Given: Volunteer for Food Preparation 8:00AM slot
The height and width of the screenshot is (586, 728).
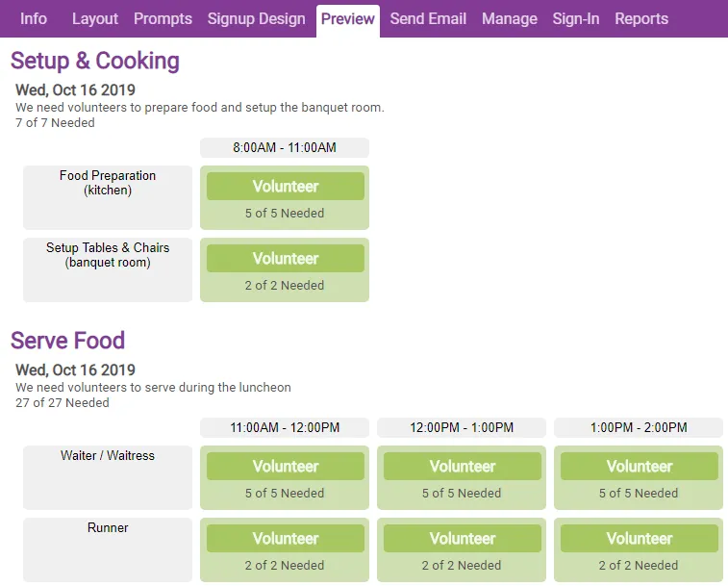Looking at the screenshot, I should (x=286, y=187).
